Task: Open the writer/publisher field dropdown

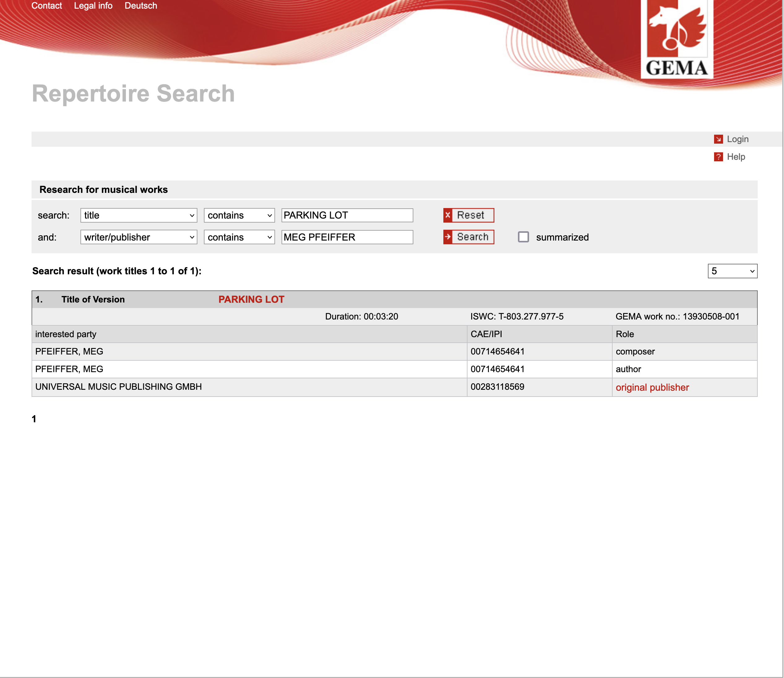Action: pyautogui.click(x=139, y=237)
